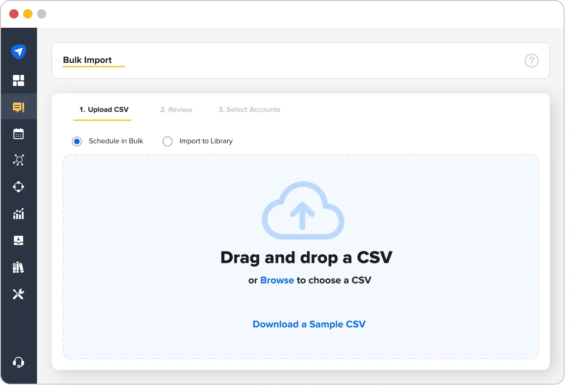Open the Analytics bar chart icon

19,214
